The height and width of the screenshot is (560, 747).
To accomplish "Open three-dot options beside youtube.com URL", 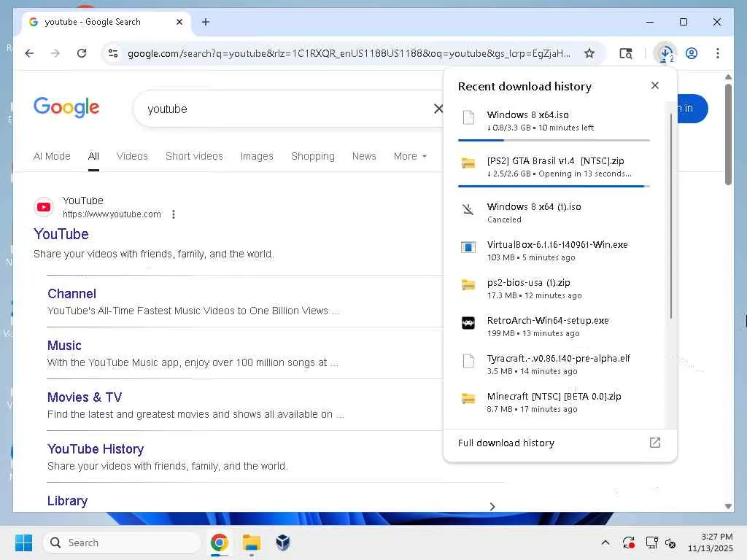I will click(174, 214).
